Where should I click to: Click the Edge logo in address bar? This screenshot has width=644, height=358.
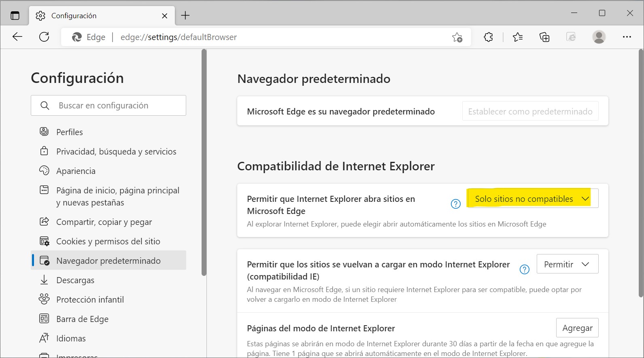[77, 37]
